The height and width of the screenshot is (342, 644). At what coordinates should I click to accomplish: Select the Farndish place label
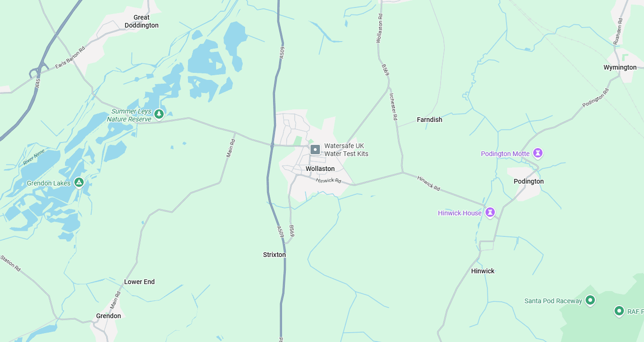pyautogui.click(x=429, y=120)
